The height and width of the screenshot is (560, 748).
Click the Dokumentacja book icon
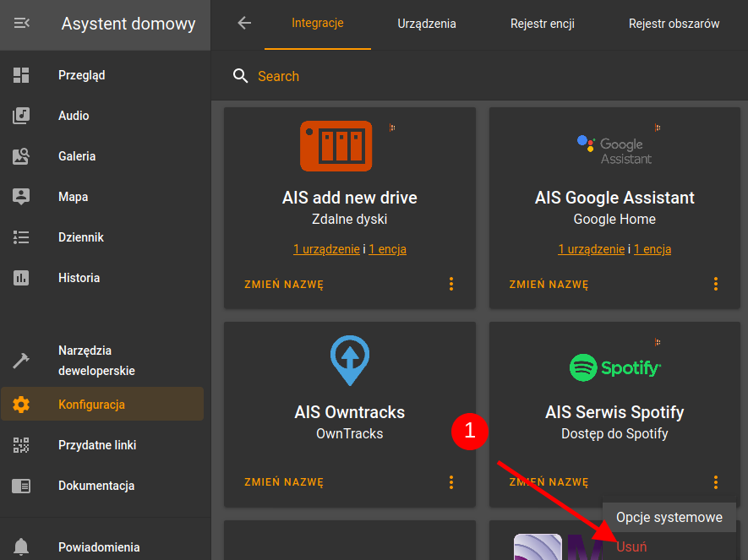click(x=21, y=486)
